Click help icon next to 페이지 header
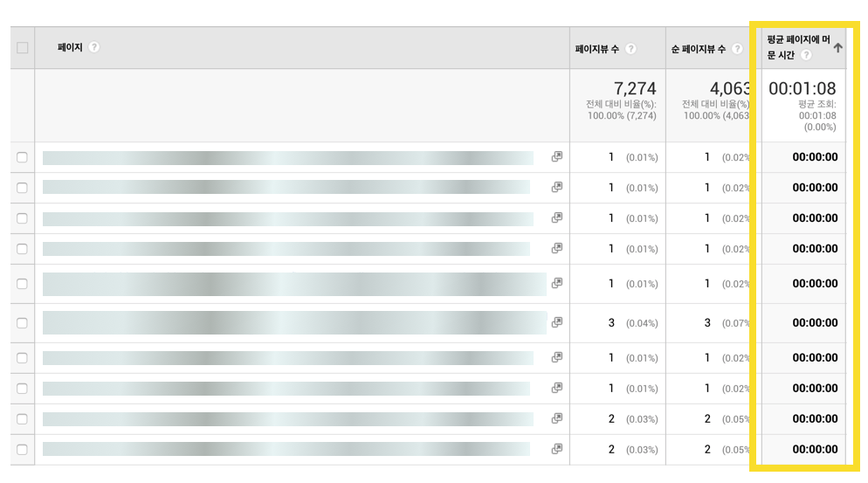868x483 pixels. (x=94, y=47)
